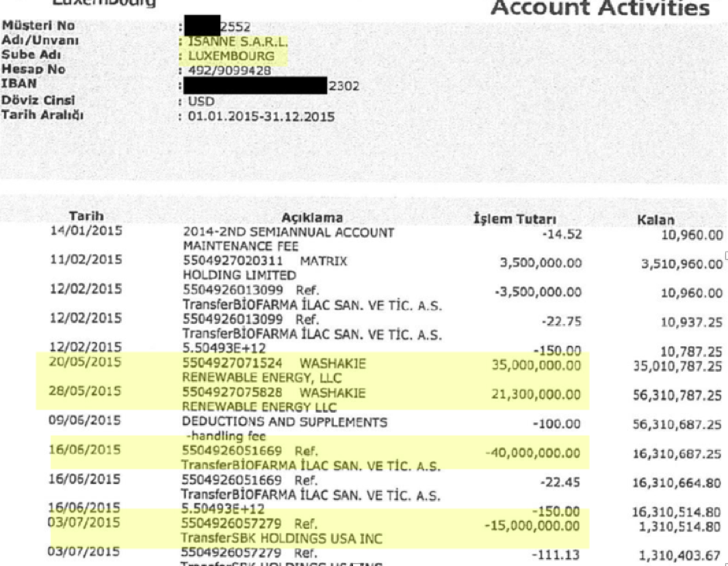Select the "Adı/Unvanı" label
Viewport: 728px width, 566px height.
40,40
